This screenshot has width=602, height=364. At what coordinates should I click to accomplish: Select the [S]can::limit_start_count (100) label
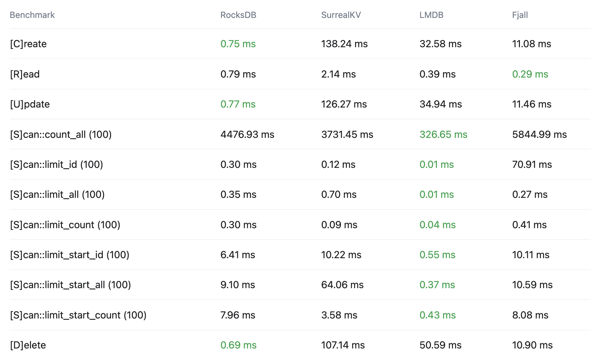click(x=78, y=315)
